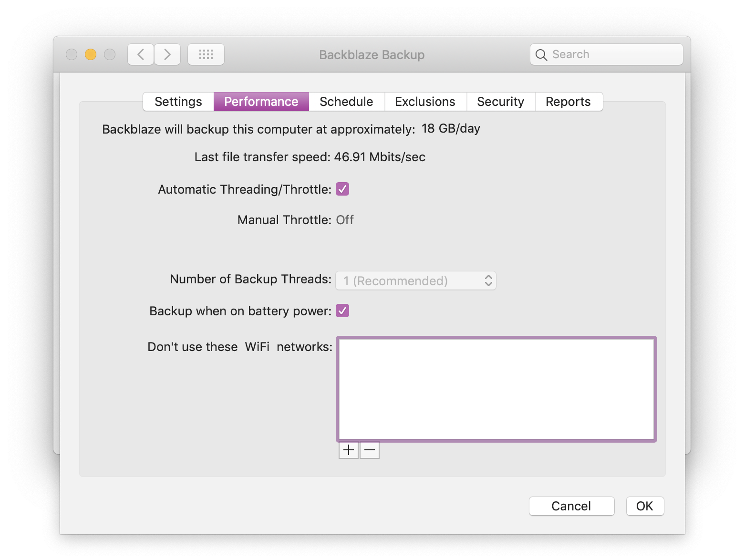Go forward with the right chevron button
The height and width of the screenshot is (560, 744).
[167, 54]
